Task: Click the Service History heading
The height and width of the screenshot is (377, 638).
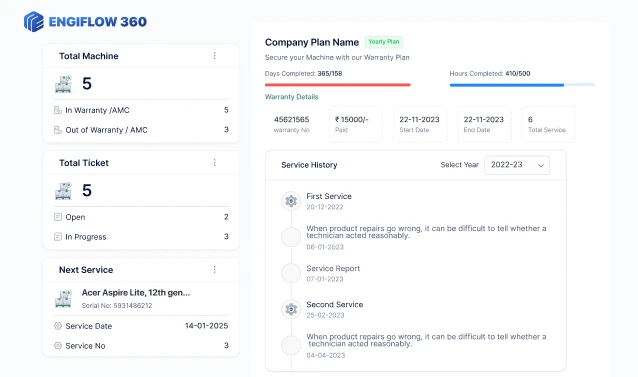Action: click(309, 165)
